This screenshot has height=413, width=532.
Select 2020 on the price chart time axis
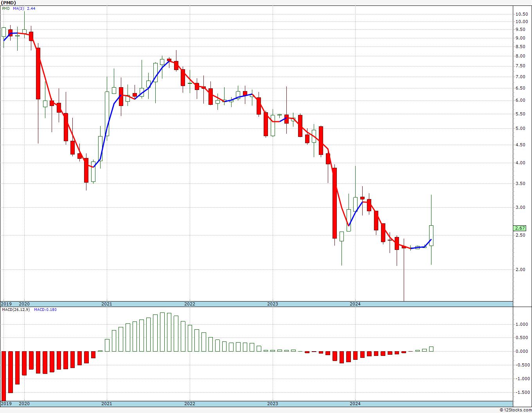pos(24,304)
